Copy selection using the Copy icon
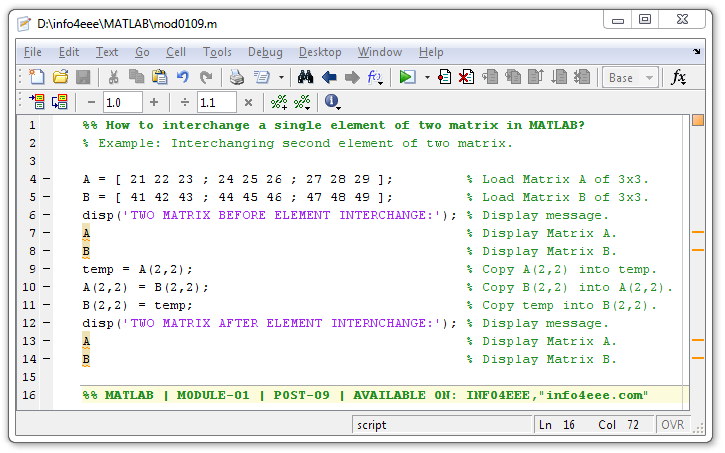 [136, 77]
